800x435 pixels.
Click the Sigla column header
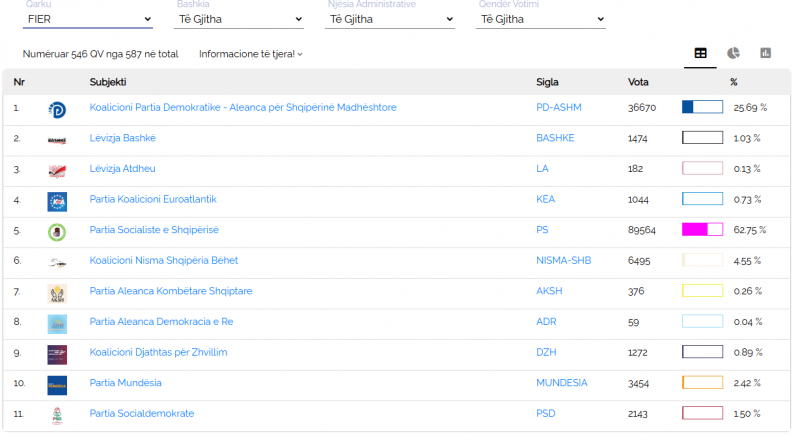pyautogui.click(x=547, y=82)
